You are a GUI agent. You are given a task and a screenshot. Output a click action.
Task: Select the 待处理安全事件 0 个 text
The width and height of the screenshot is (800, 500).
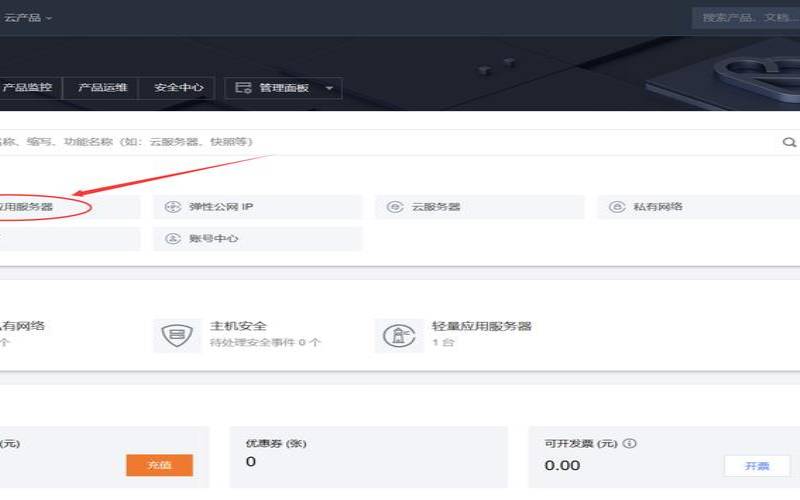265,342
